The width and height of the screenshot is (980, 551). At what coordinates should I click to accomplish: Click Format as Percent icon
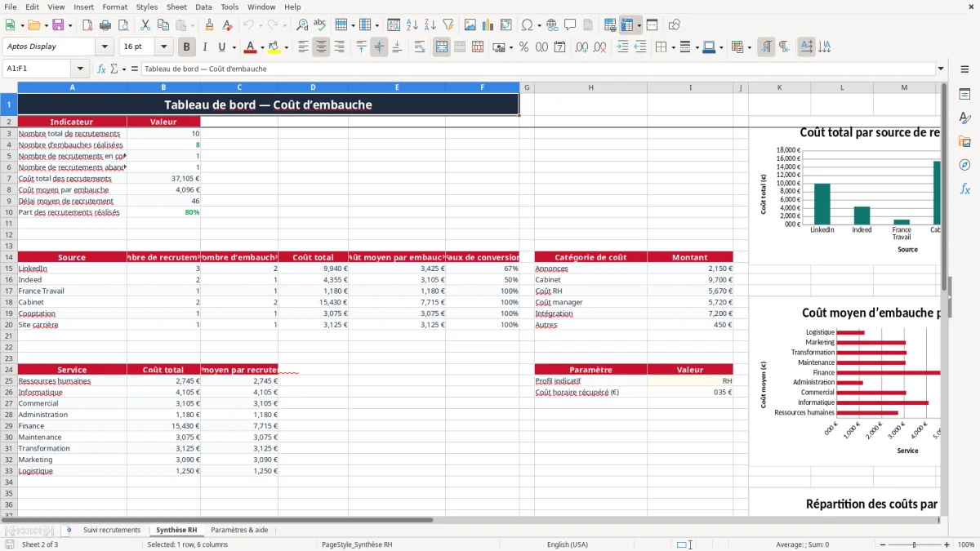pyautogui.click(x=523, y=47)
